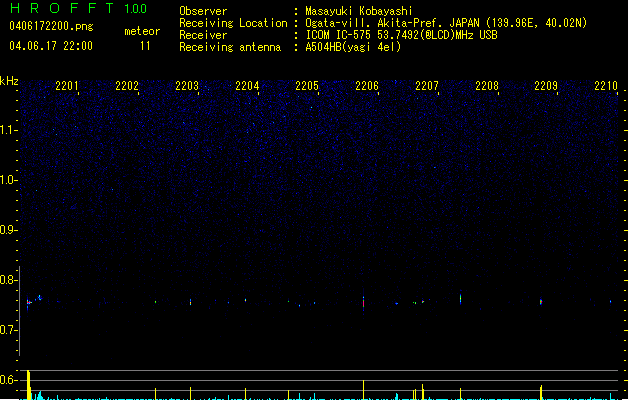Click the HROFFT 1.0.0 title text
This screenshot has height=400, width=629.
pyautogui.click(x=78, y=8)
